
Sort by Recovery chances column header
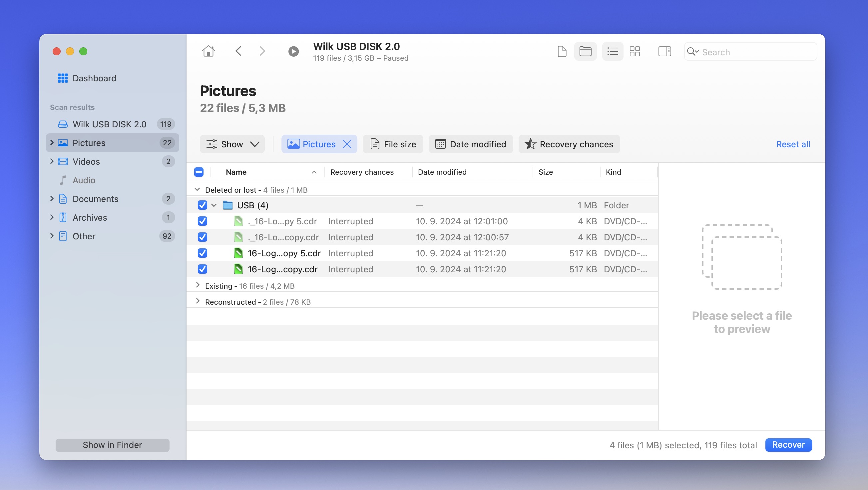click(368, 172)
